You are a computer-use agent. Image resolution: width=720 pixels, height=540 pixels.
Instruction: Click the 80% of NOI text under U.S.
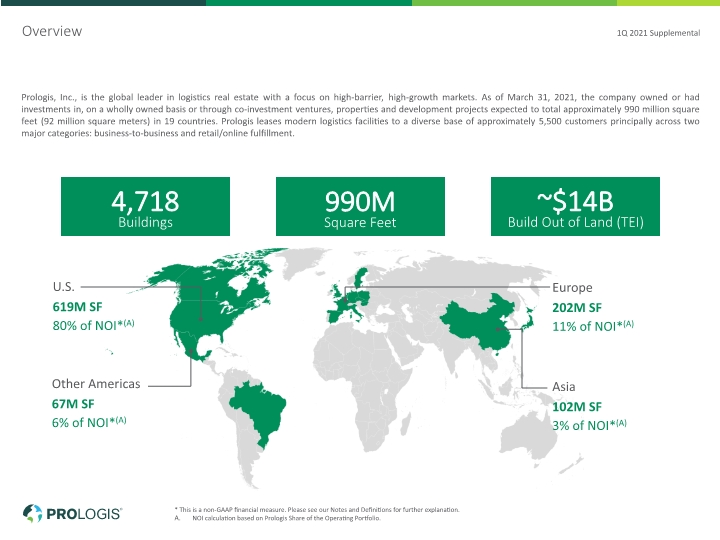[x=93, y=325]
